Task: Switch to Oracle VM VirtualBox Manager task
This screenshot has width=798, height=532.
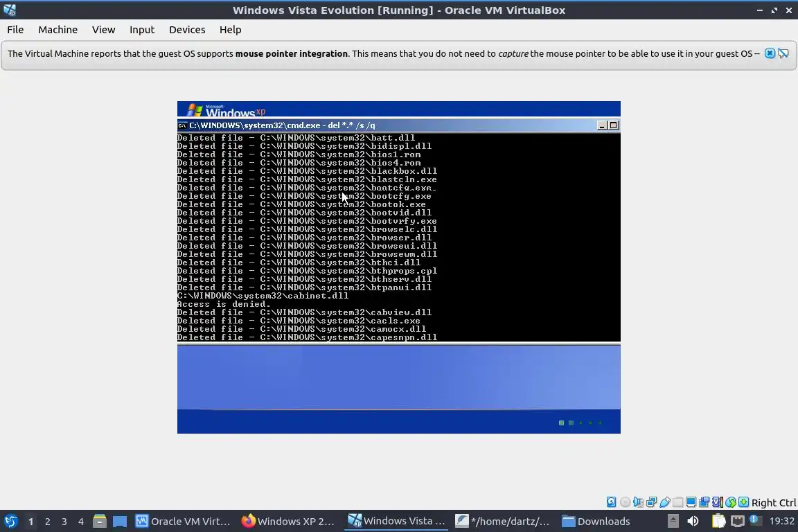Action: click(183, 522)
